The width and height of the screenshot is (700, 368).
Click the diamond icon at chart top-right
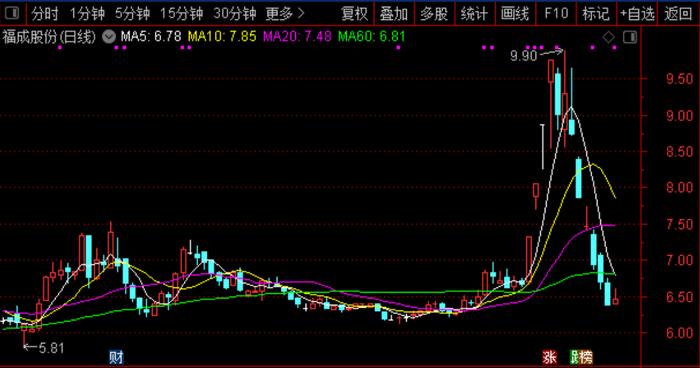pos(608,38)
